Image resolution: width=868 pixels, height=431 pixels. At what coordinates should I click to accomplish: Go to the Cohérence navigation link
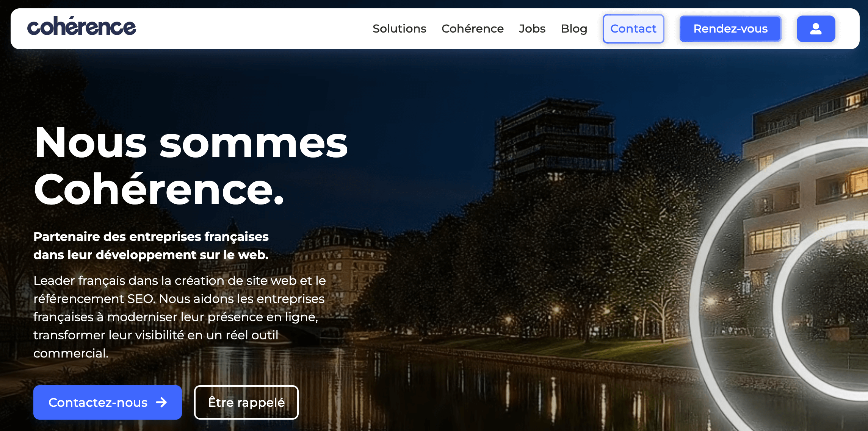(472, 29)
